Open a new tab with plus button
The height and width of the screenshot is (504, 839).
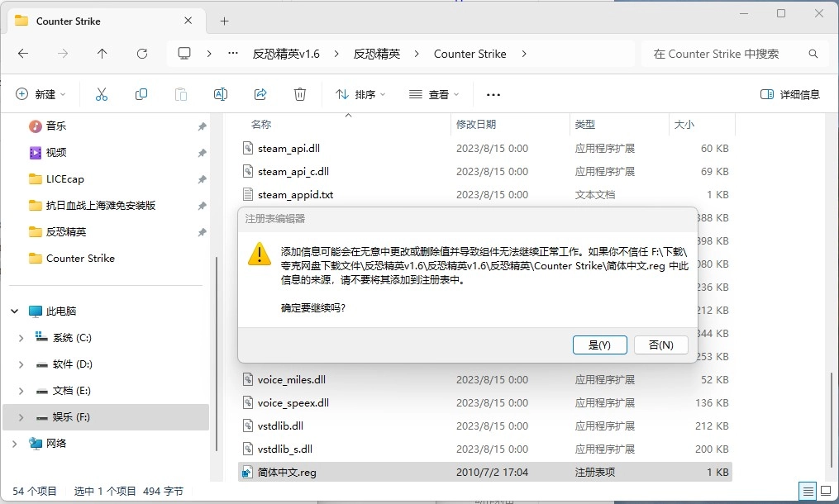[x=224, y=21]
